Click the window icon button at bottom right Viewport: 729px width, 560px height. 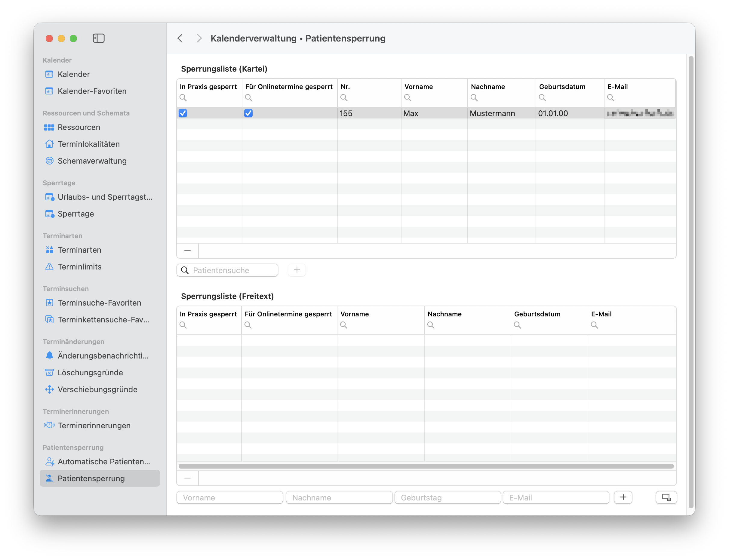click(666, 497)
